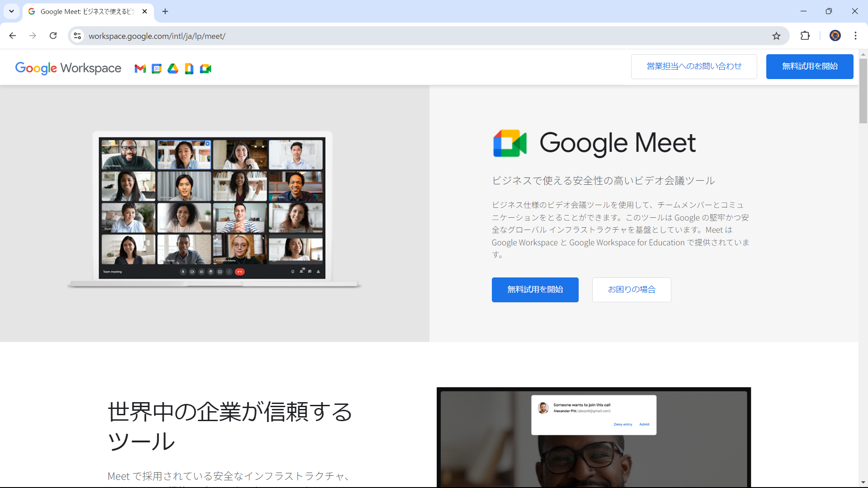Open the Extensions puzzle icon
Image resolution: width=868 pixels, height=488 pixels.
coord(805,36)
